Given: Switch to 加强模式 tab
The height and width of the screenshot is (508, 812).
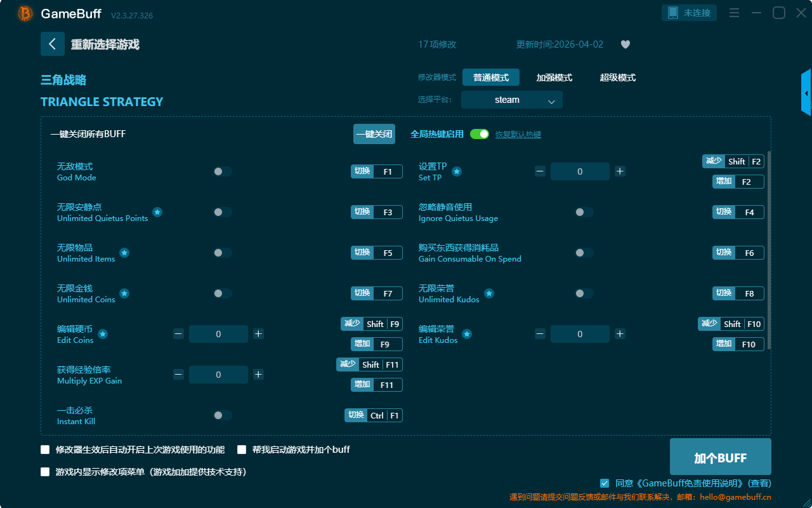Looking at the screenshot, I should click(x=554, y=77).
